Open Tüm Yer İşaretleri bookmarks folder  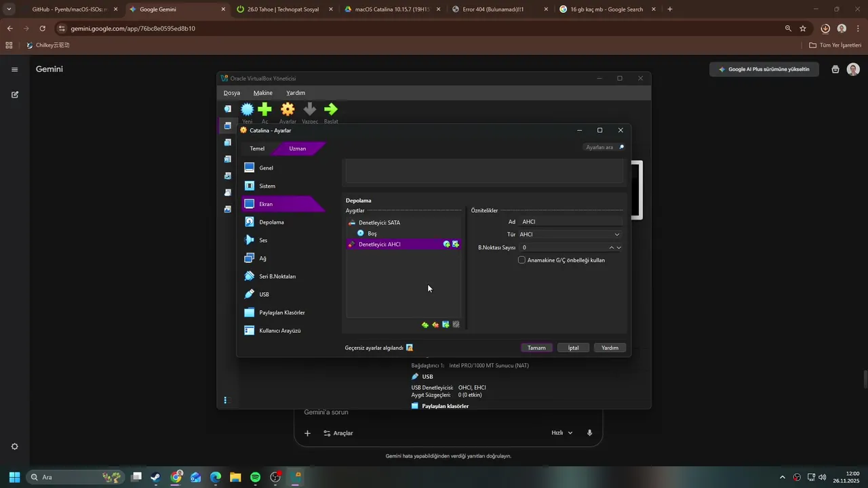pyautogui.click(x=835, y=45)
